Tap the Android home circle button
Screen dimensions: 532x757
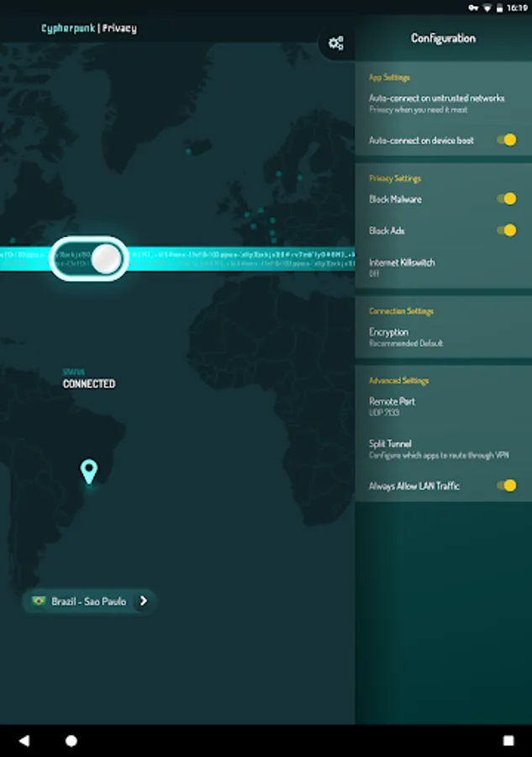pos(71,740)
